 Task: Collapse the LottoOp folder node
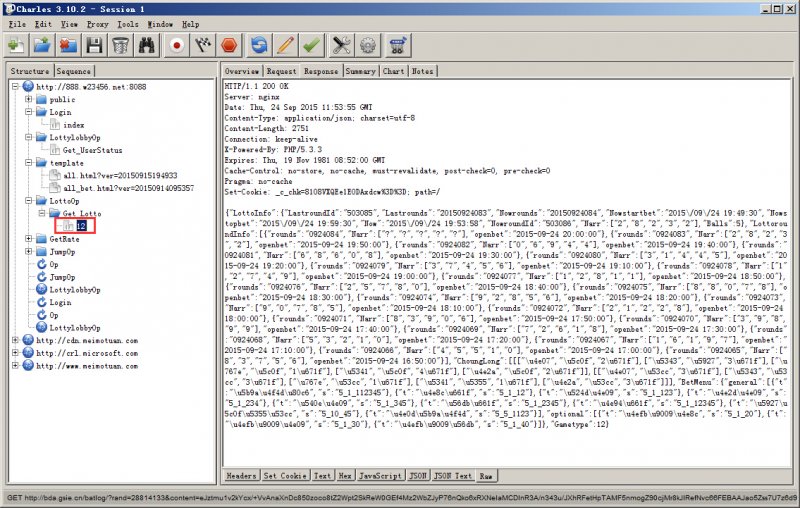tap(29, 201)
